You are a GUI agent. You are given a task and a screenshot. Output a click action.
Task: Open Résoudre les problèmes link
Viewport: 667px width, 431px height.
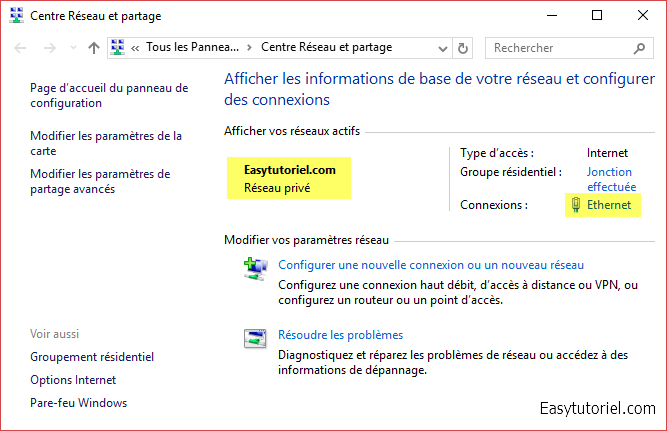pos(340,335)
